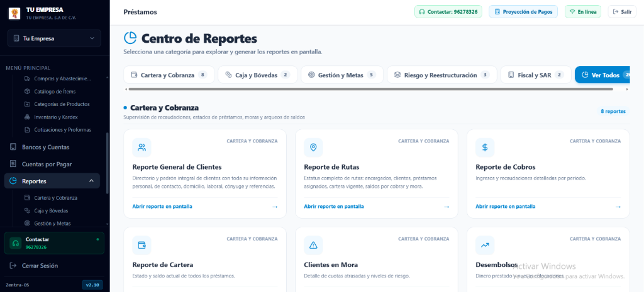The height and width of the screenshot is (292, 644).
Task: Click the invoice icon beside Cuentas por Pagar
Action: click(x=13, y=164)
